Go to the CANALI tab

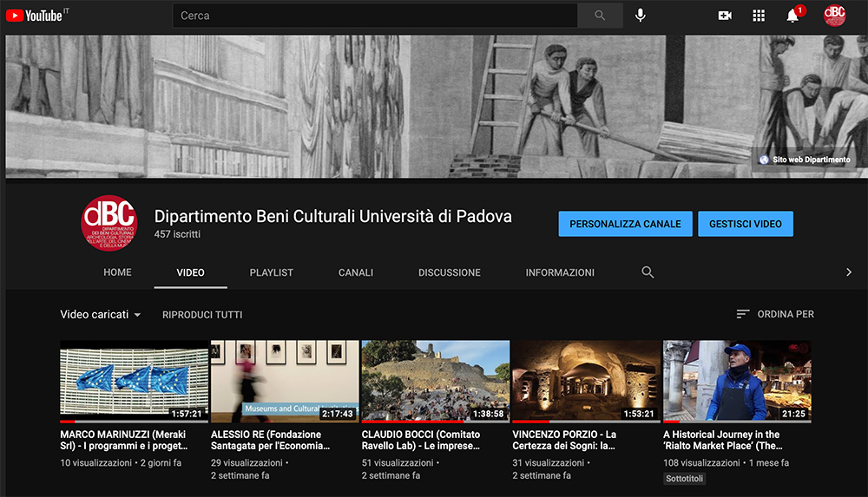[356, 272]
